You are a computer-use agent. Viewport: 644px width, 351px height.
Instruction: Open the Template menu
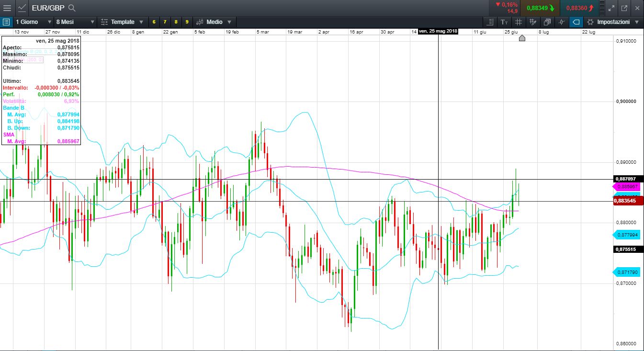tap(123, 22)
